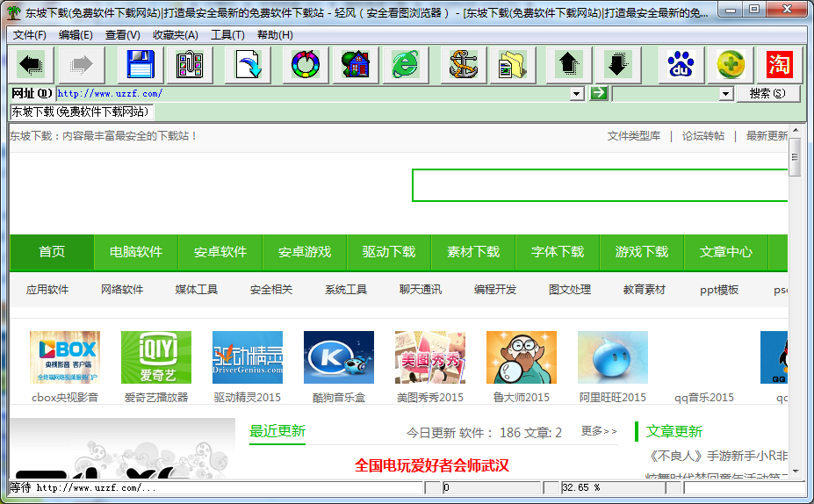Open the ppt模板 category link
The image size is (814, 504).
point(719,290)
